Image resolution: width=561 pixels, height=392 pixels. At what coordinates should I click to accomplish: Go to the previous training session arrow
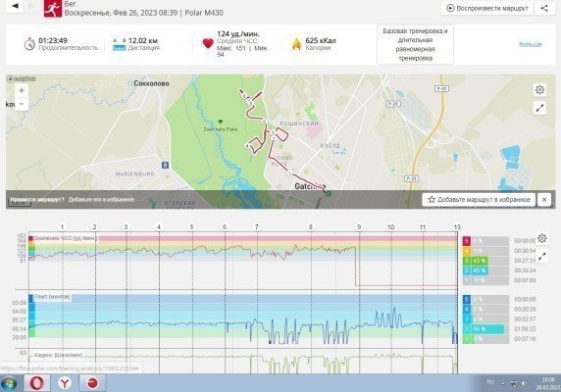point(15,6)
